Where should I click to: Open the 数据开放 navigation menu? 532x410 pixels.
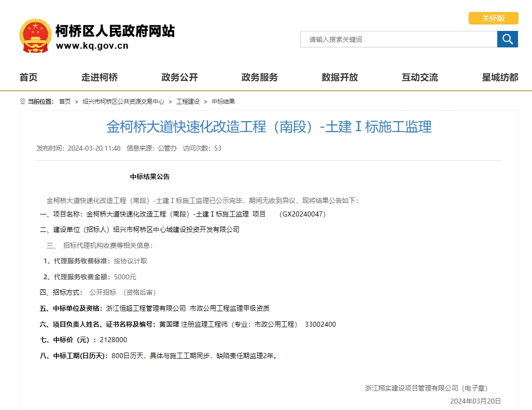click(x=340, y=77)
